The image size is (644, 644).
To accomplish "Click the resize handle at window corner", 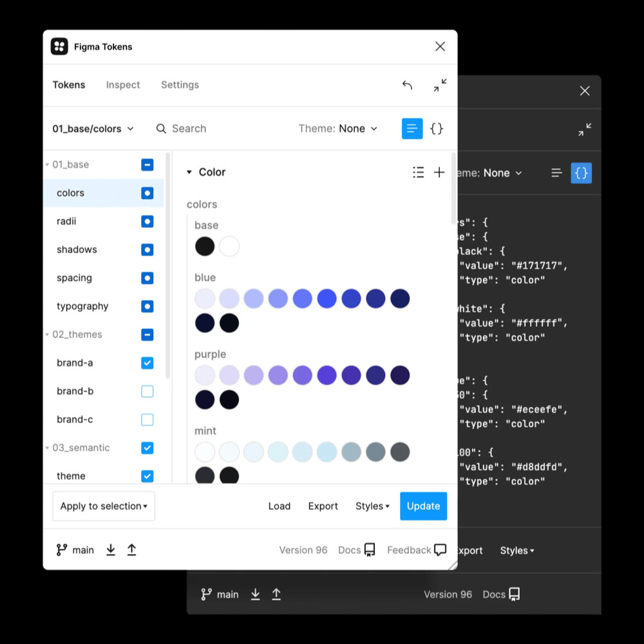I will [453, 565].
